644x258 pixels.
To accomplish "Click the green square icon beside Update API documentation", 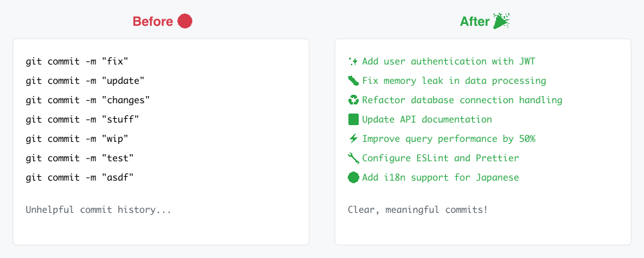I will coord(353,119).
